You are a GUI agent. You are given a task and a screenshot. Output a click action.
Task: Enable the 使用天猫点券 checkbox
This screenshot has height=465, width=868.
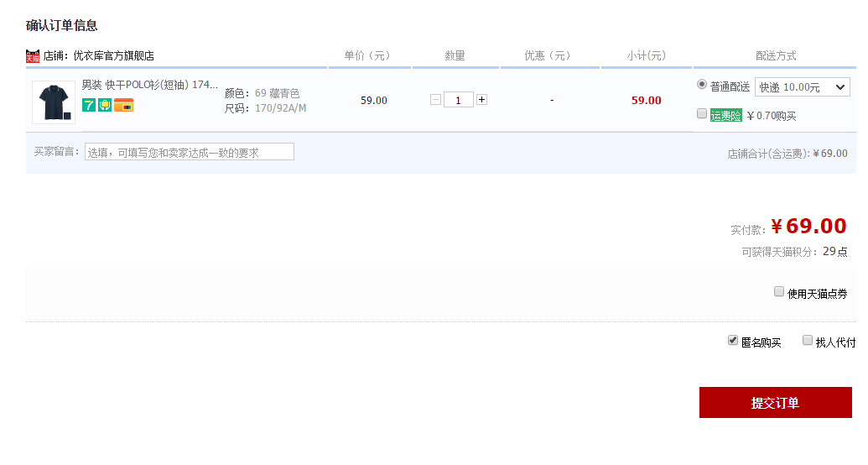[x=779, y=291]
